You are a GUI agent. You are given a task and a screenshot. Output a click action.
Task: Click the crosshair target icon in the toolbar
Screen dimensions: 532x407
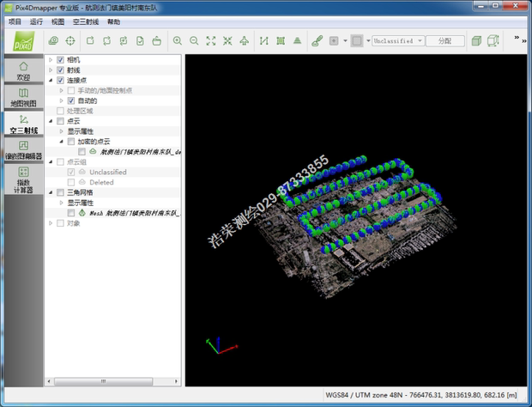(x=70, y=41)
